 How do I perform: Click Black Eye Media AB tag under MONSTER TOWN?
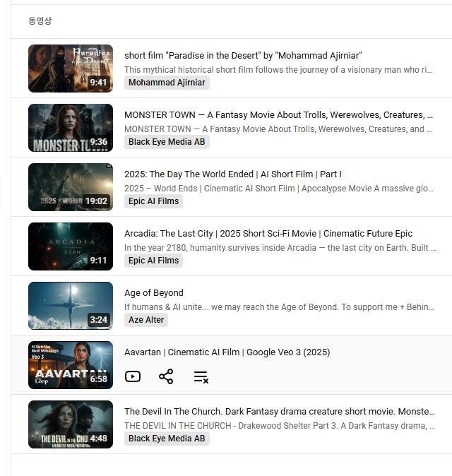coord(167,142)
